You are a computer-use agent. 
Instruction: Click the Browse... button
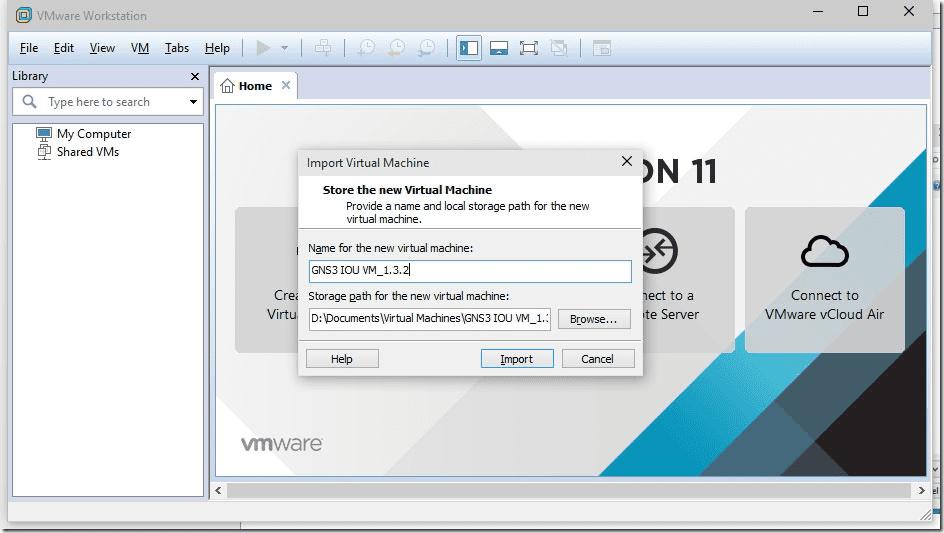pyautogui.click(x=594, y=319)
